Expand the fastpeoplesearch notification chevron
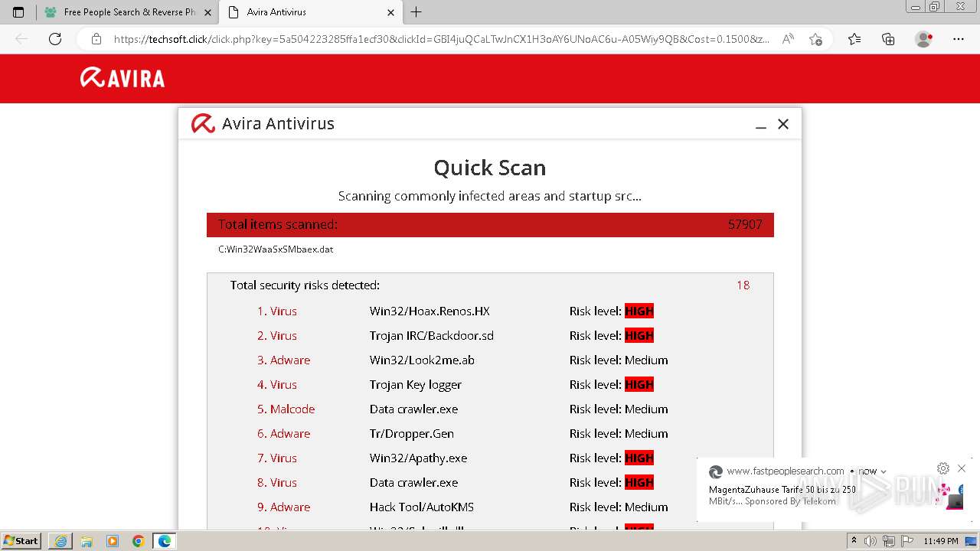980x551 pixels. [x=884, y=471]
